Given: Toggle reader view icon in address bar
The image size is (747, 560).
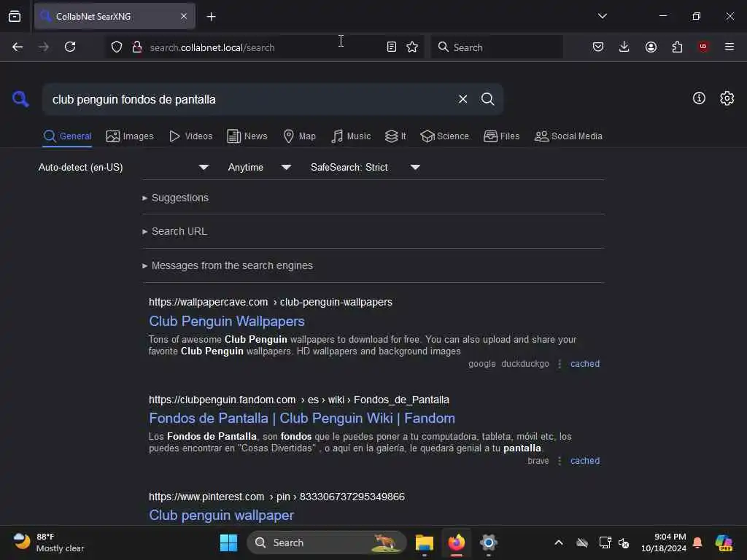Looking at the screenshot, I should 392,47.
